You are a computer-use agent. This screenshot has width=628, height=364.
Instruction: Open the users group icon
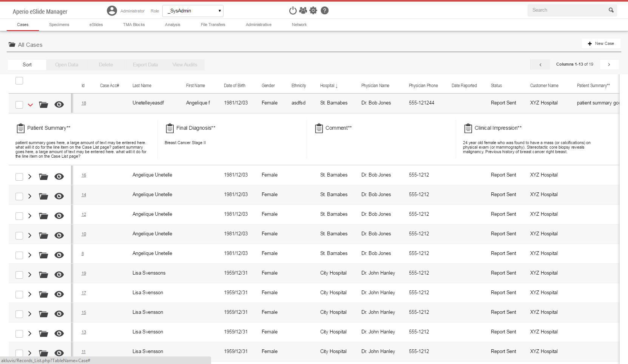[303, 11]
